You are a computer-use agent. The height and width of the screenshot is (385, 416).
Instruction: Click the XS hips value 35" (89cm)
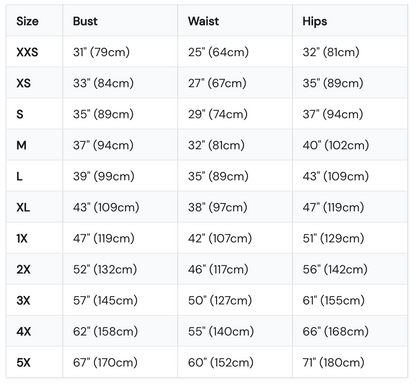pos(333,83)
